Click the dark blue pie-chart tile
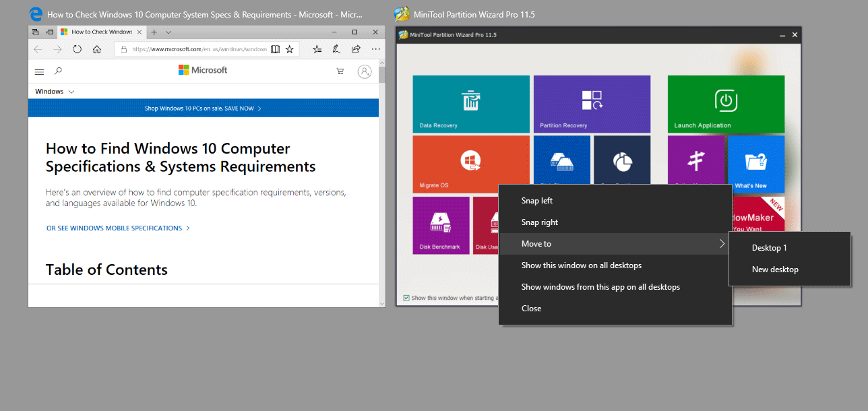The image size is (868, 411). point(622,160)
